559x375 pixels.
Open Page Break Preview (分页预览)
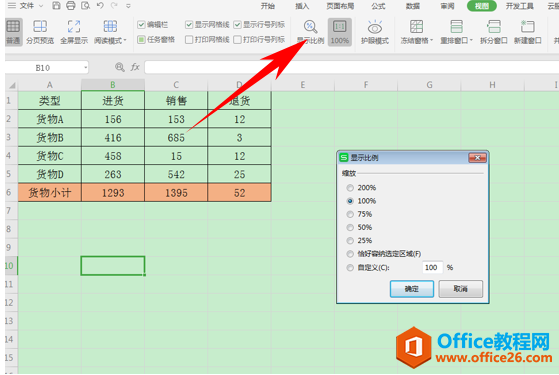coord(40,31)
